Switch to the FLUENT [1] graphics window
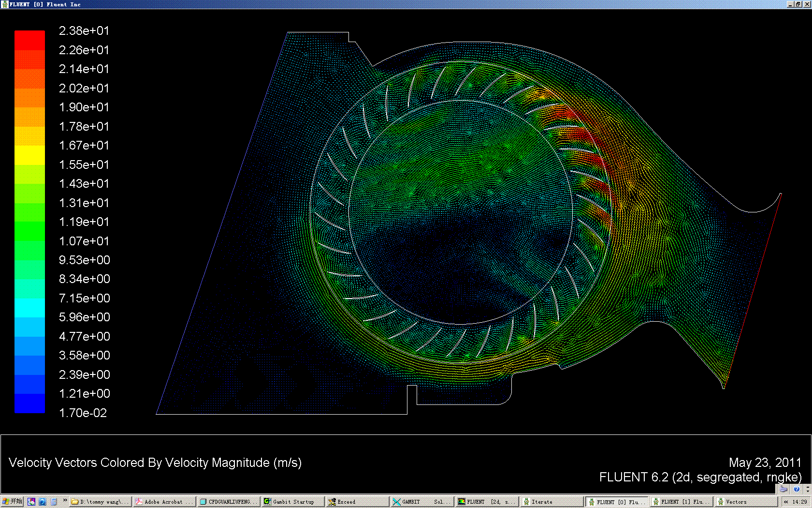Image resolution: width=812 pixels, height=508 pixels. point(681,502)
